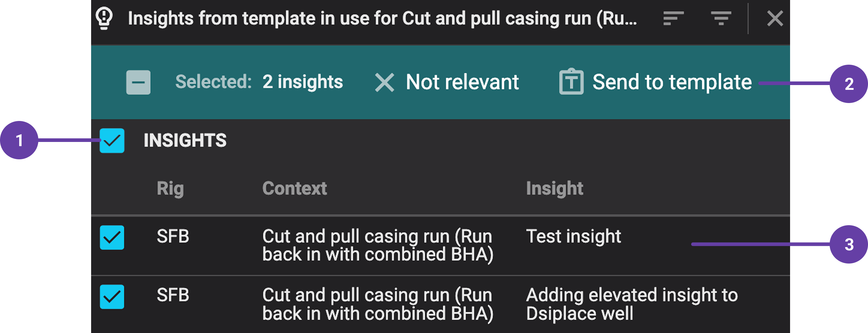Click the X icon beside Not relevant
868x333 pixels.
(384, 81)
